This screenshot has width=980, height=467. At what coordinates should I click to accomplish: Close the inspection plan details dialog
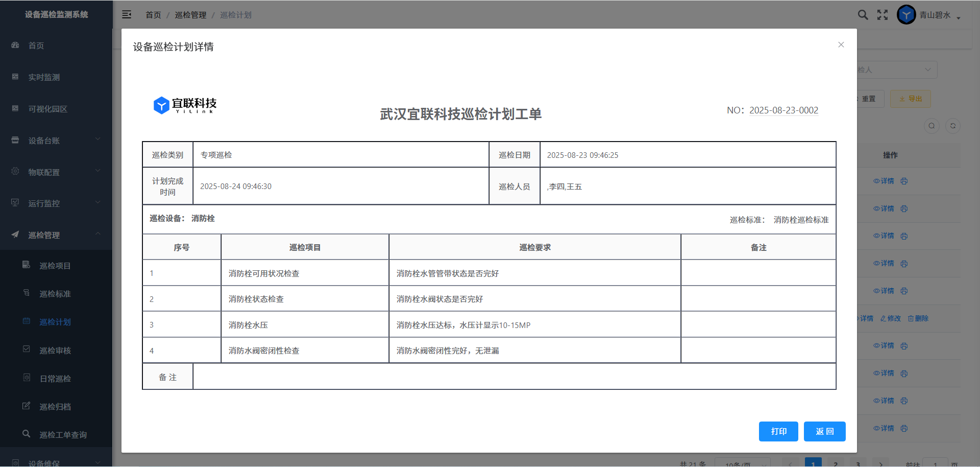click(841, 45)
